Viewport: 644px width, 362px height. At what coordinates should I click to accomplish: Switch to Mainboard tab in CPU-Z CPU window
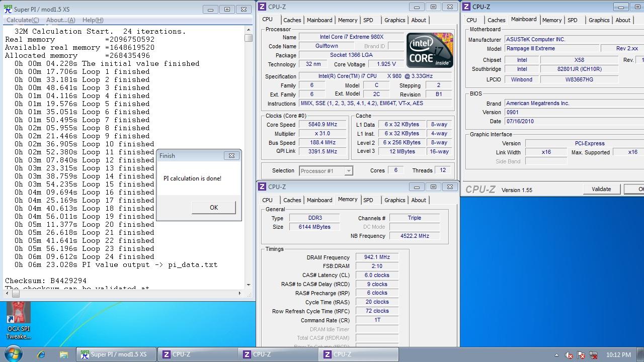319,20
